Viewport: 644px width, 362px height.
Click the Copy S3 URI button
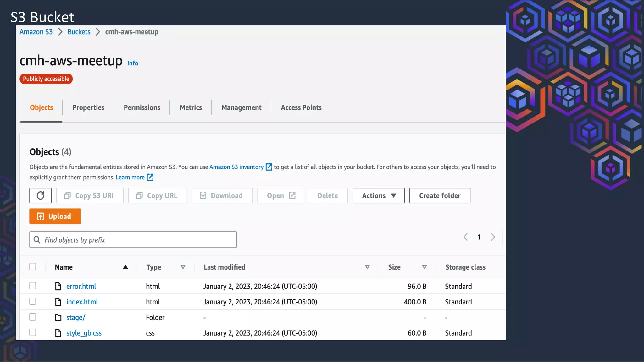point(90,195)
